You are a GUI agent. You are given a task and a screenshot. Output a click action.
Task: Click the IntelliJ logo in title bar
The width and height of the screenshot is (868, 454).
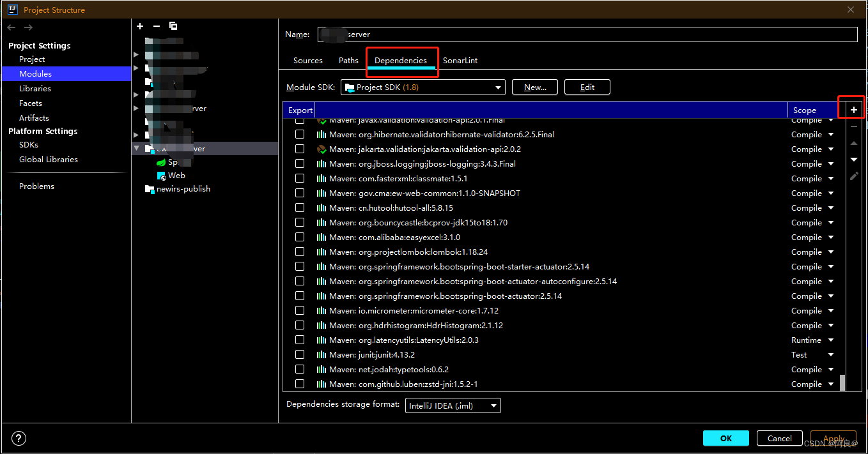(12, 10)
